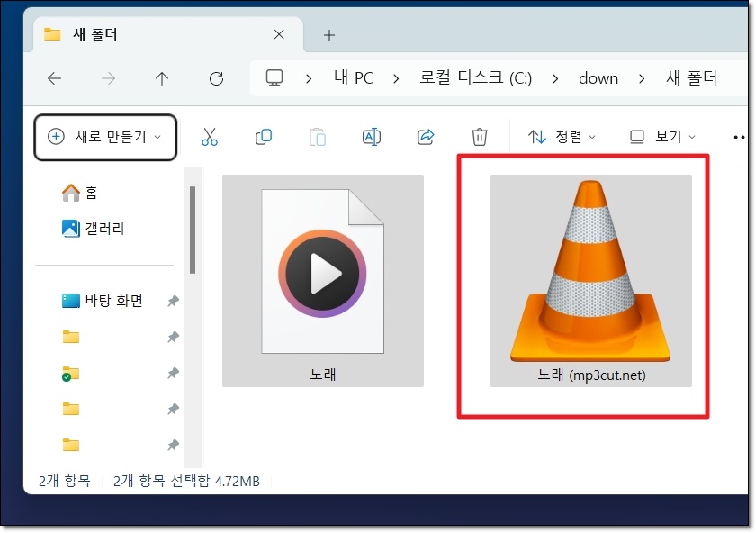The height and width of the screenshot is (533, 756).
Task: Click the 노래 file name label
Action: (x=323, y=374)
